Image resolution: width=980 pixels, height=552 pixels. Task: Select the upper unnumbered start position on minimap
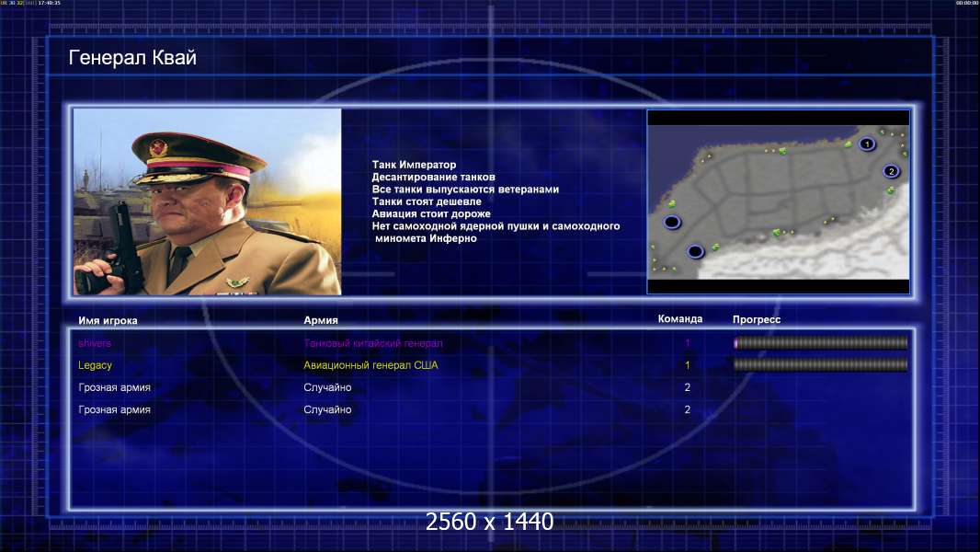coord(672,222)
